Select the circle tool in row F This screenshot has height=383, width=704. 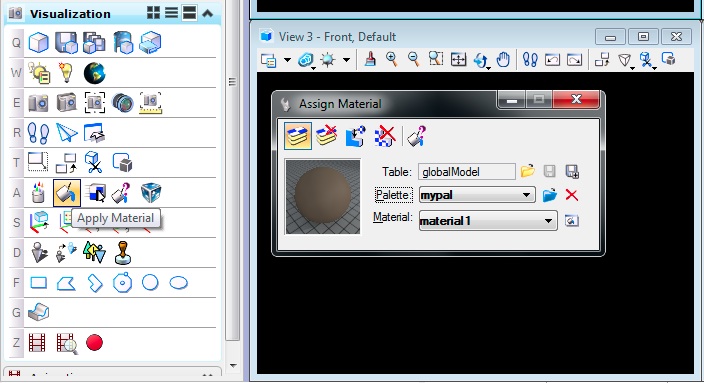150,282
